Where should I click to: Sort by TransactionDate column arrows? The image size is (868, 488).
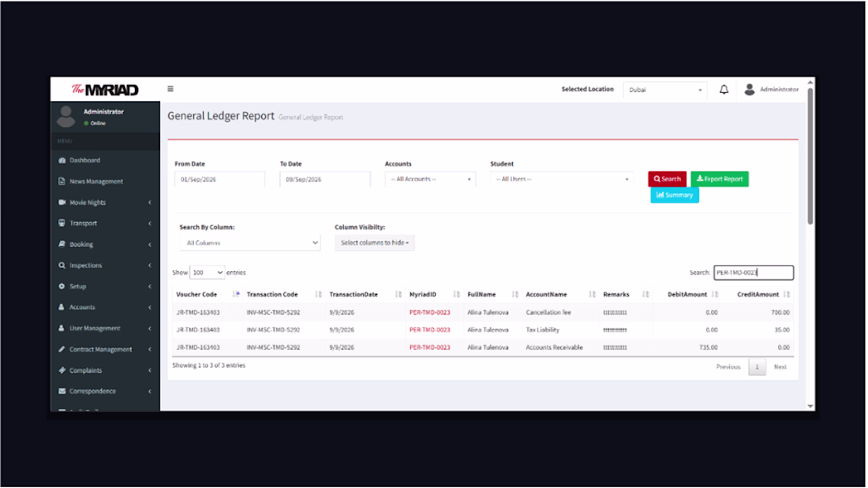point(398,294)
